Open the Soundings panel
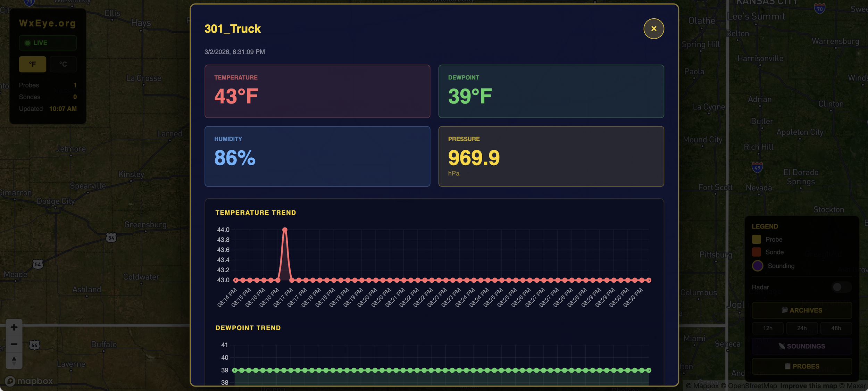Image resolution: width=868 pixels, height=391 pixels. [801, 346]
